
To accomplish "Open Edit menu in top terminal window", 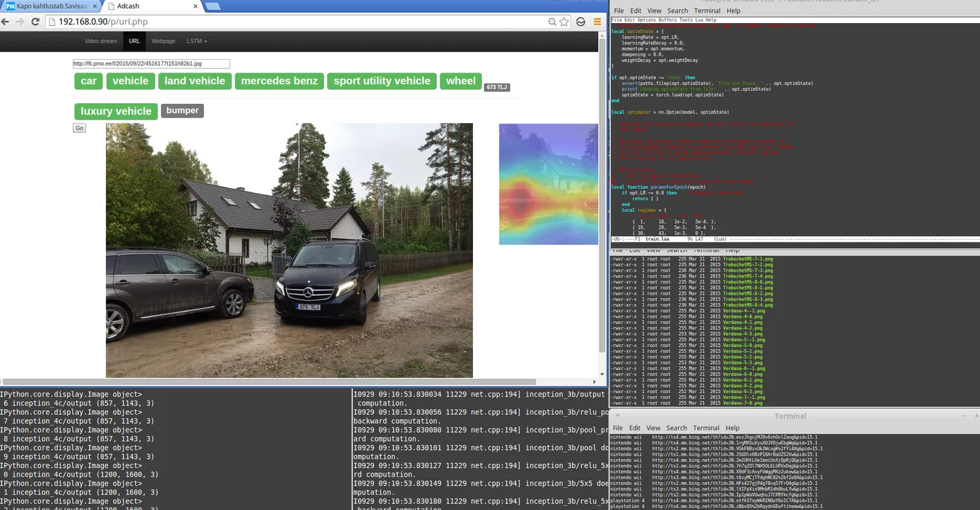I will [x=635, y=11].
